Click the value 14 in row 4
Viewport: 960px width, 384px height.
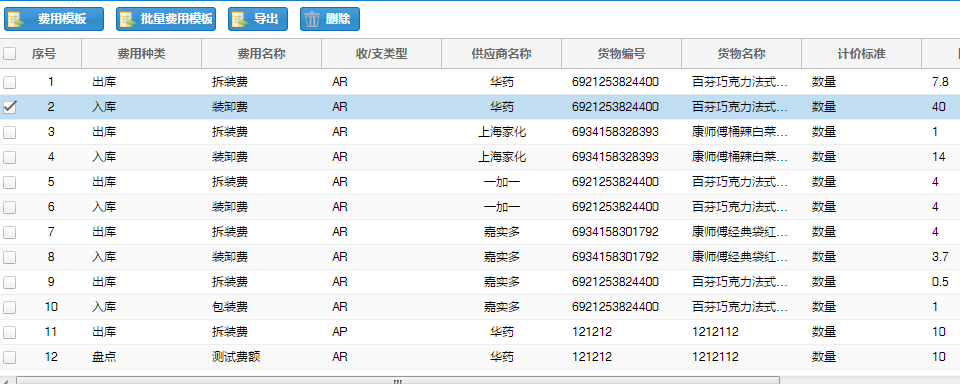click(x=939, y=157)
